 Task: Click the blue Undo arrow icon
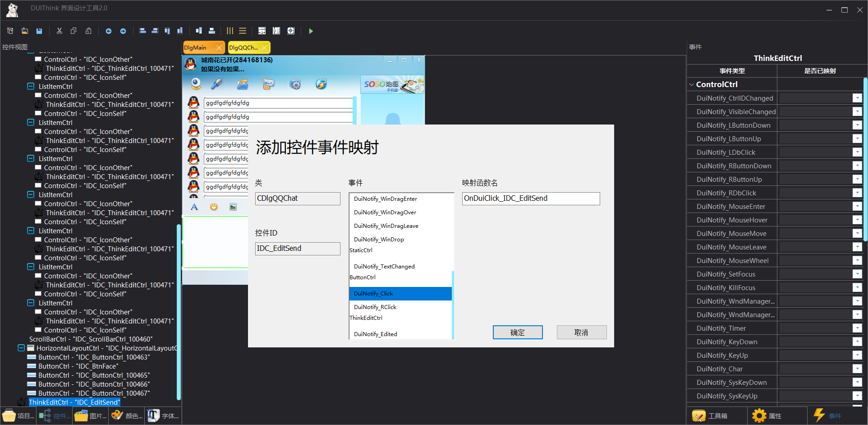click(x=108, y=31)
